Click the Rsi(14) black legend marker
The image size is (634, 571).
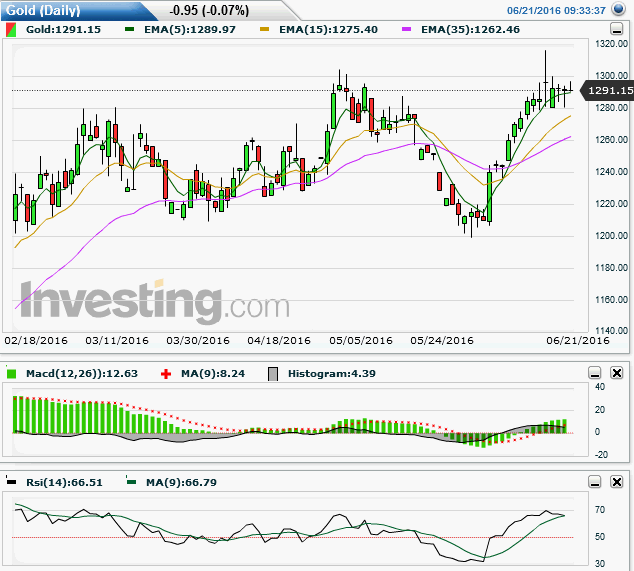click(x=11, y=481)
